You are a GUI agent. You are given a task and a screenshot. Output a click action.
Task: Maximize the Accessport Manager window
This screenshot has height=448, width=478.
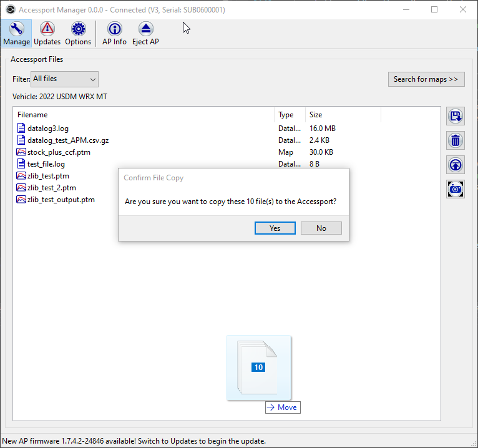(x=434, y=10)
